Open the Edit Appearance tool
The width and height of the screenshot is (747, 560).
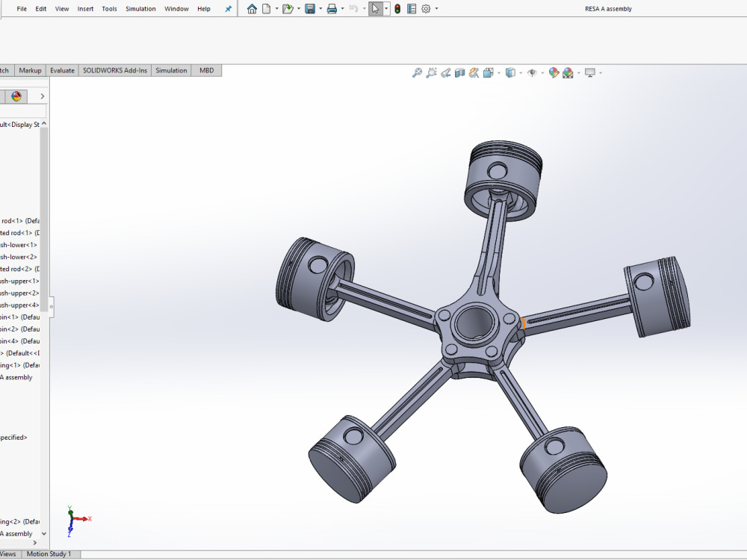pos(553,72)
